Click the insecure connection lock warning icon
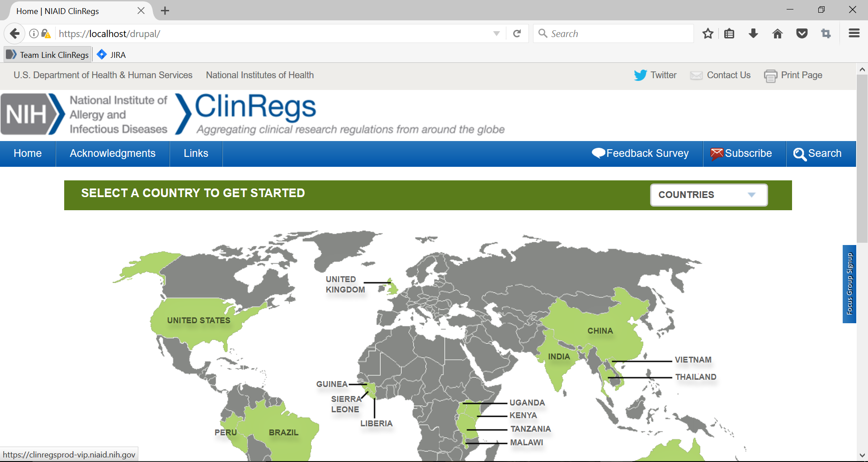Viewport: 868px width, 462px height. pyautogui.click(x=46, y=33)
